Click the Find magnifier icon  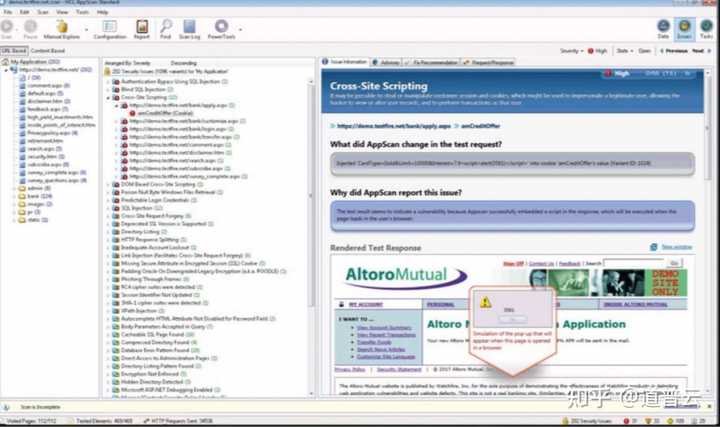click(x=166, y=27)
